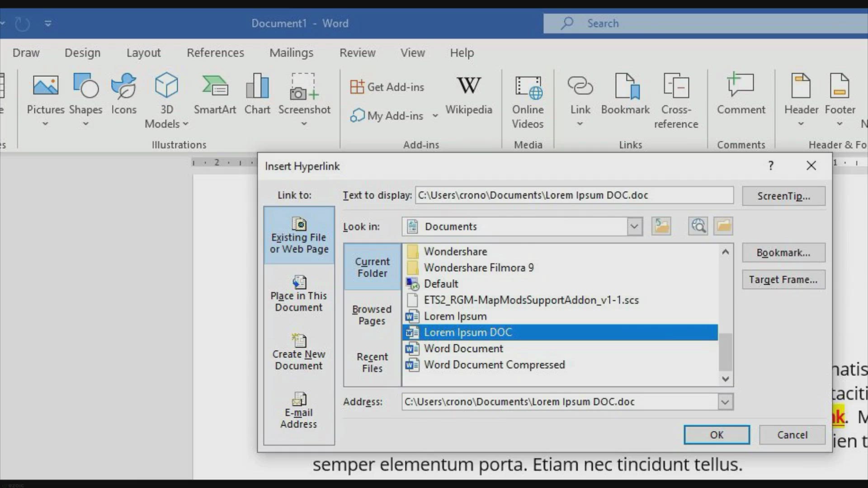868x488 pixels.
Task: Cancel the Insert Hyperlink dialog
Action: click(792, 435)
